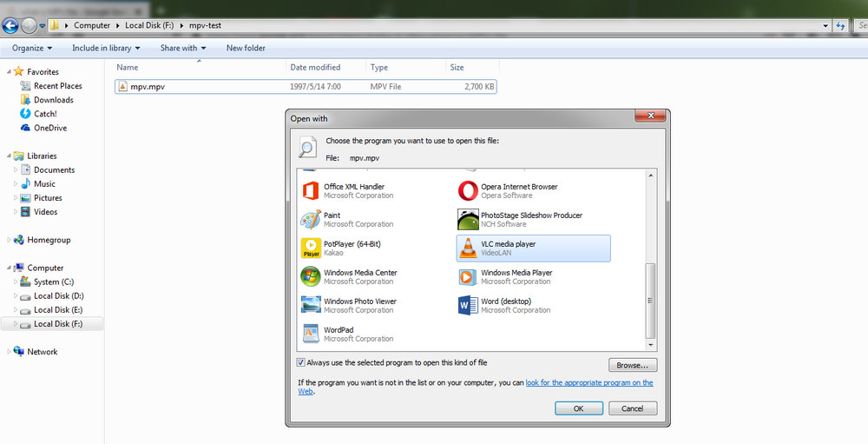Click the magnifier document icon in dialog

point(307,148)
